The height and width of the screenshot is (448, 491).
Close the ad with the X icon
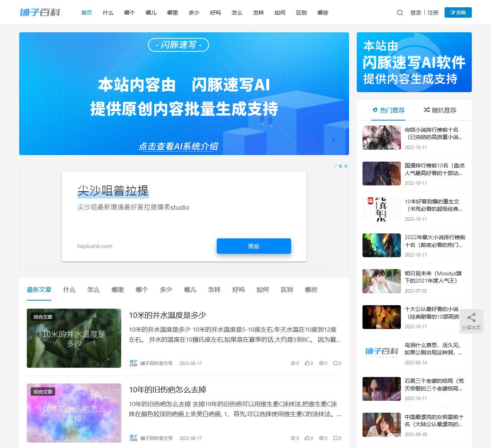[x=346, y=166]
